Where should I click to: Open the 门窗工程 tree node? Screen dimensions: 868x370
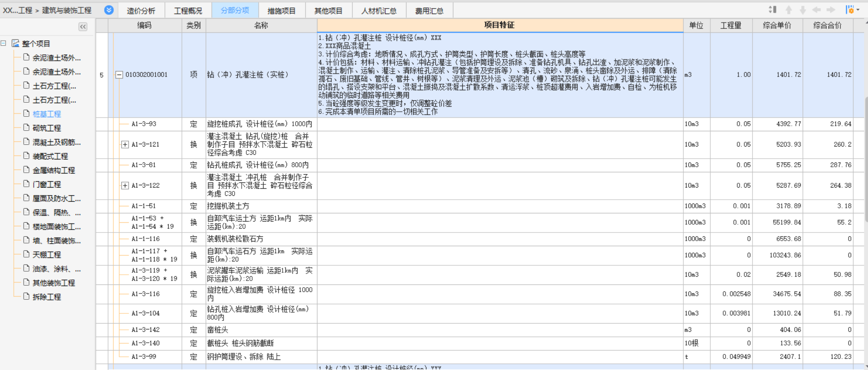tap(47, 184)
